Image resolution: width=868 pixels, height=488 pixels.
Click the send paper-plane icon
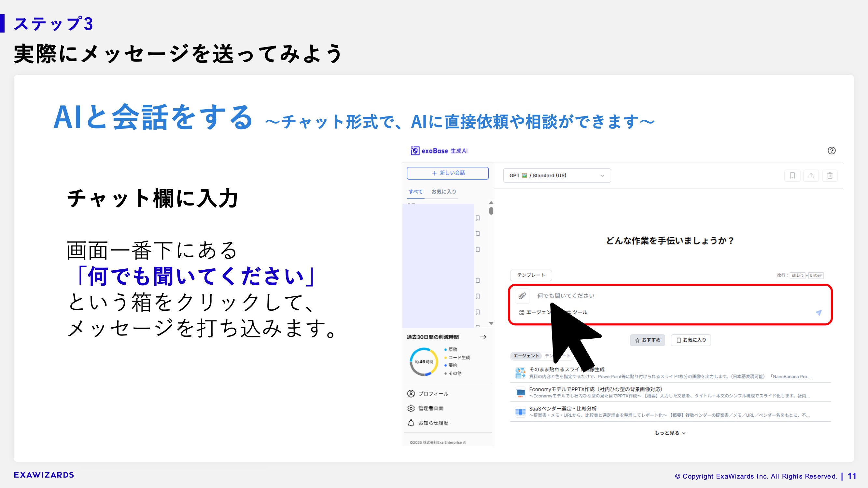click(818, 312)
